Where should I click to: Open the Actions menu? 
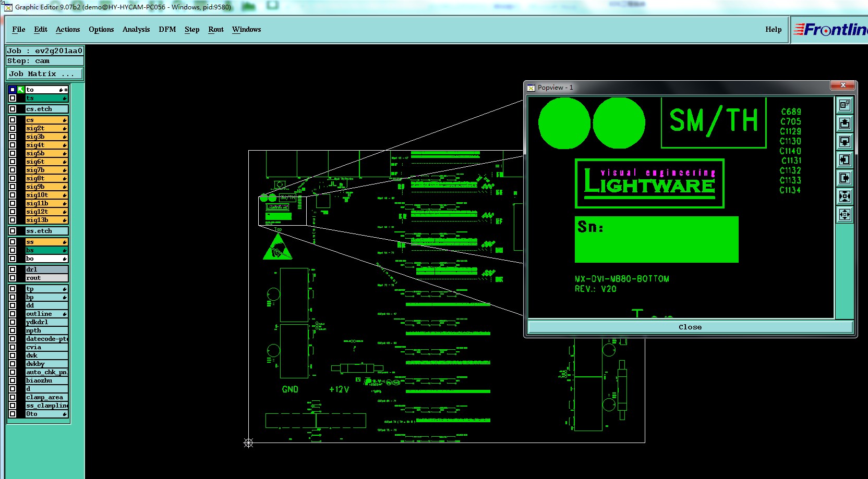[68, 29]
